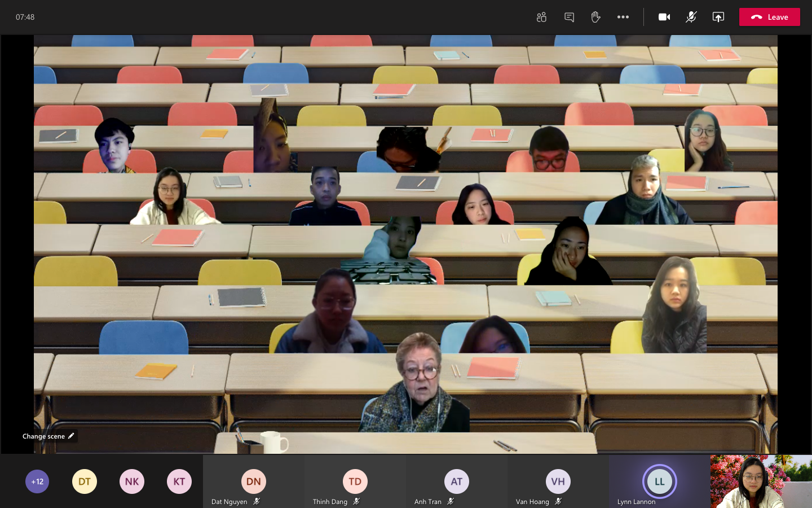
Task: Click the 07:48 meeting timer
Action: (x=25, y=17)
